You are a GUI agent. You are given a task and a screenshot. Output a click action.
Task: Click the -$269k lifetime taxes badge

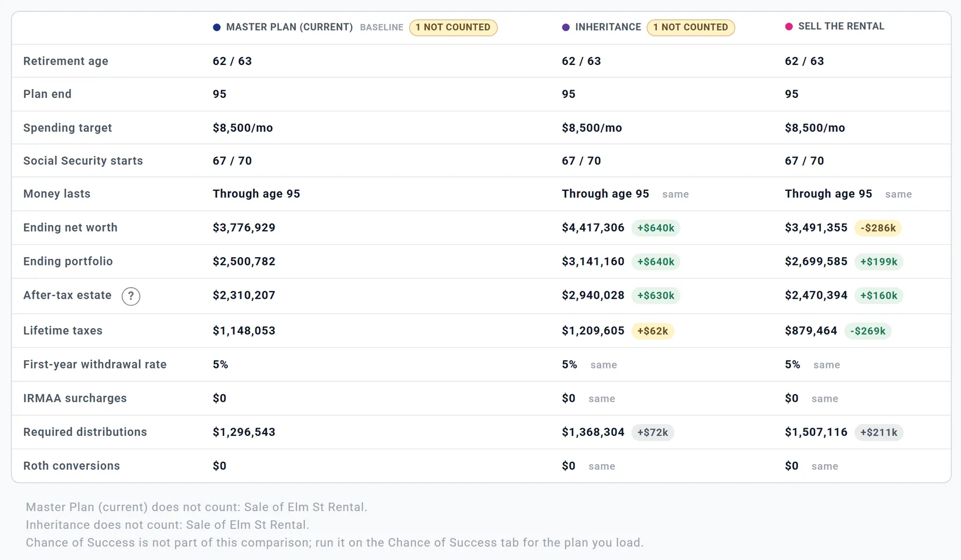point(868,331)
